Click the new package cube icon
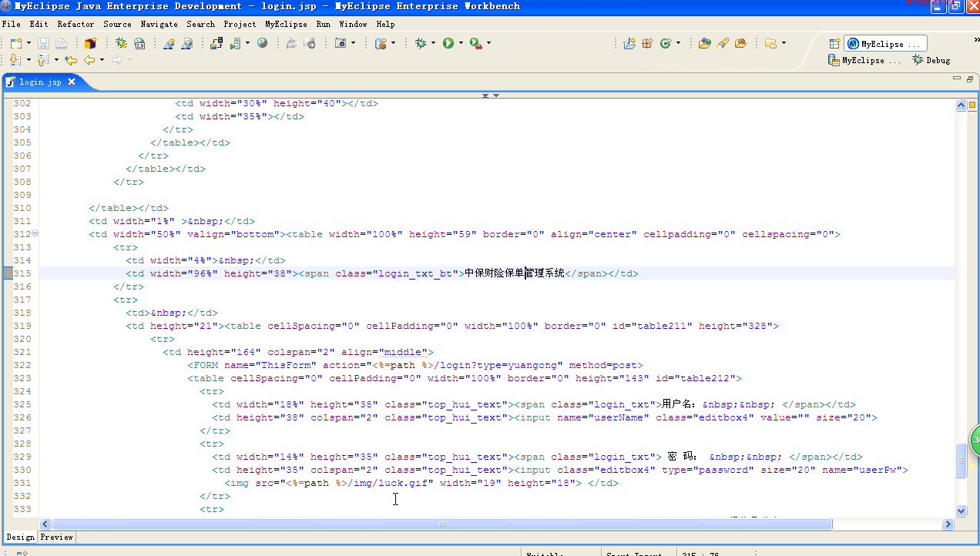The image size is (980, 556). coord(91,43)
